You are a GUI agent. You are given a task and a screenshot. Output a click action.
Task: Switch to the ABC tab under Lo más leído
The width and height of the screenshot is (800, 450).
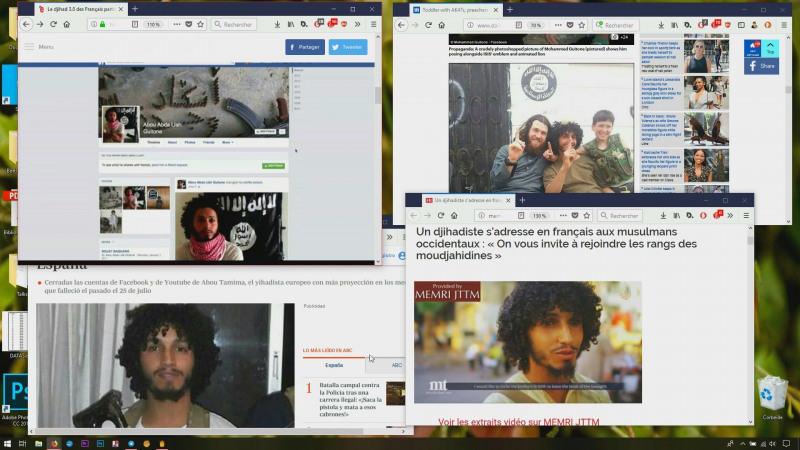click(396, 366)
